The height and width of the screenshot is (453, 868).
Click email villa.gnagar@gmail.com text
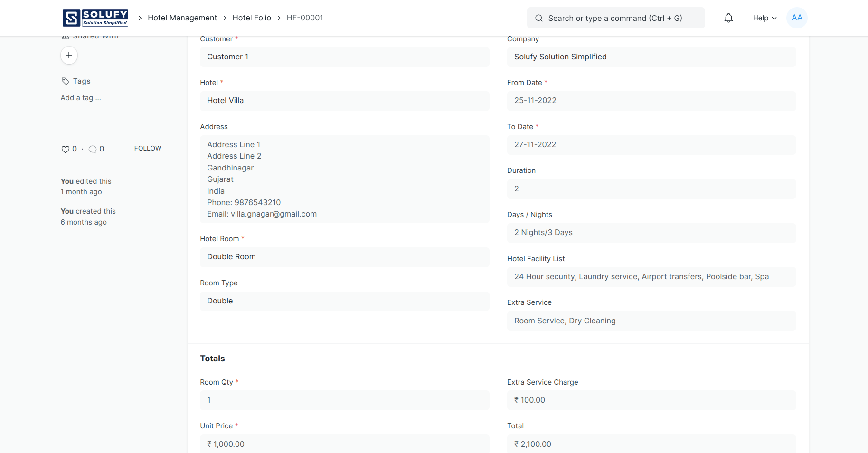click(274, 214)
